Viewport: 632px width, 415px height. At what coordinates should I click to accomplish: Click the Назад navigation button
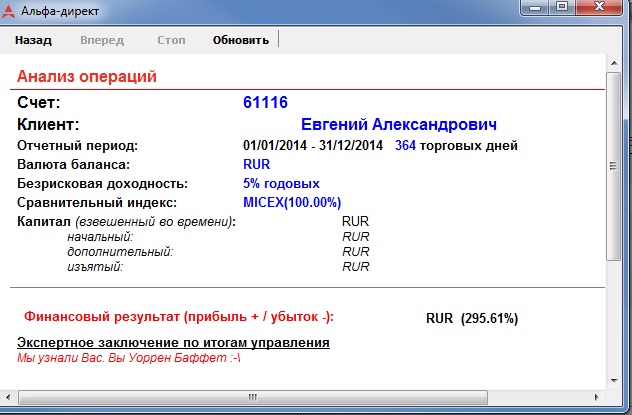point(33,40)
